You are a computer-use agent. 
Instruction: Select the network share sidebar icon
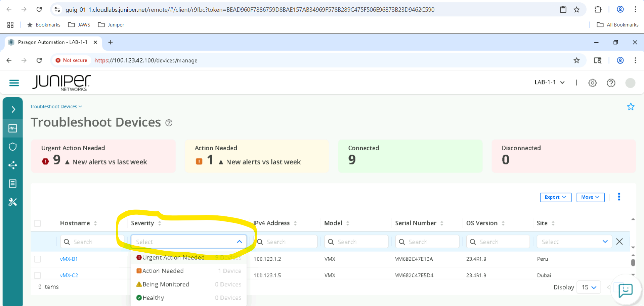coord(13,165)
